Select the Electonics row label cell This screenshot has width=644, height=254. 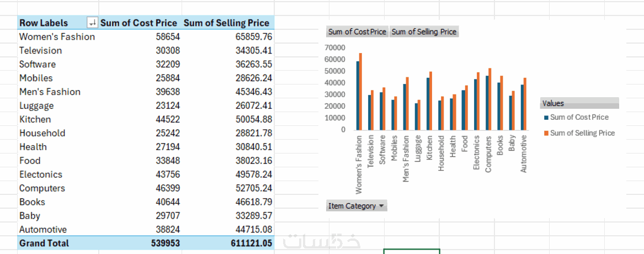[x=41, y=174]
